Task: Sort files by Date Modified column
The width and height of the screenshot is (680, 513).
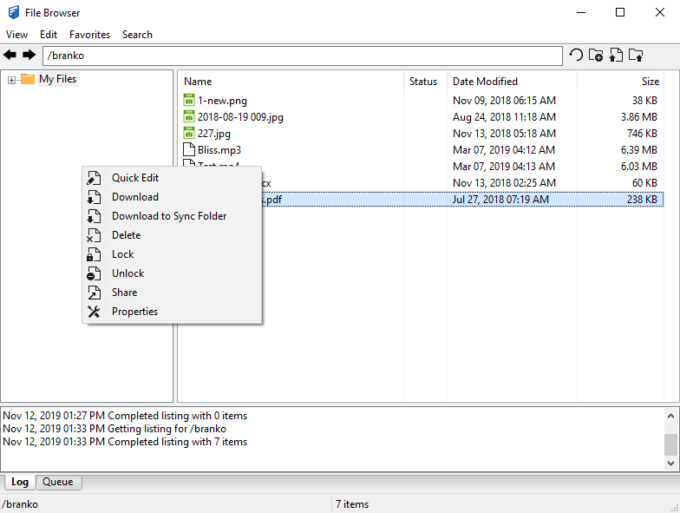Action: (x=484, y=81)
